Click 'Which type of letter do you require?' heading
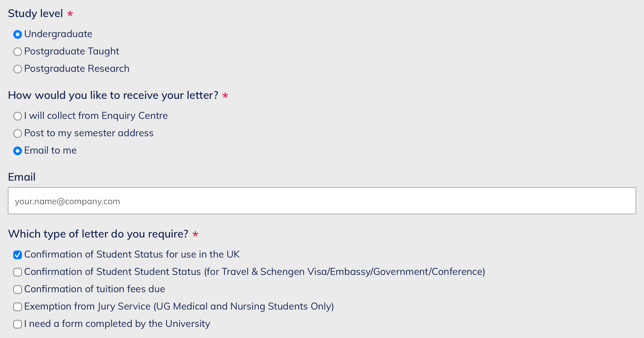 (98, 234)
